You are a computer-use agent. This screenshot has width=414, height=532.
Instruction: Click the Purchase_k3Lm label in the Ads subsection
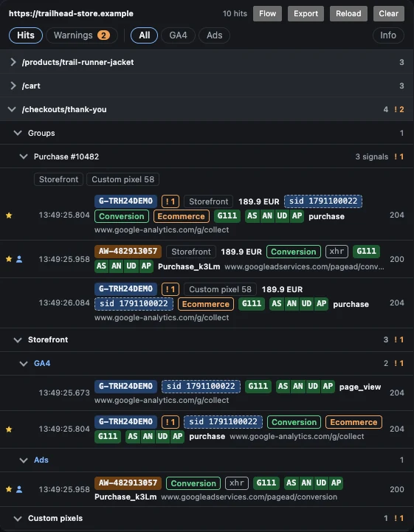[125, 497]
